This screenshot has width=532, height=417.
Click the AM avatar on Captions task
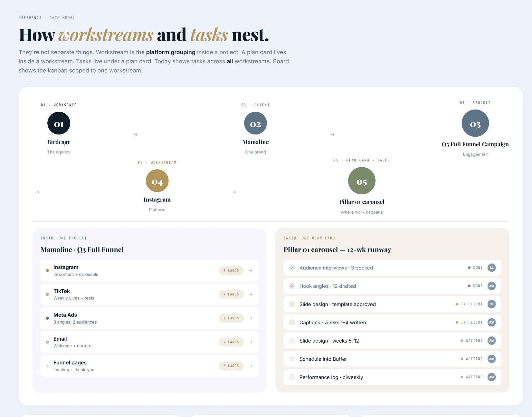(x=491, y=322)
